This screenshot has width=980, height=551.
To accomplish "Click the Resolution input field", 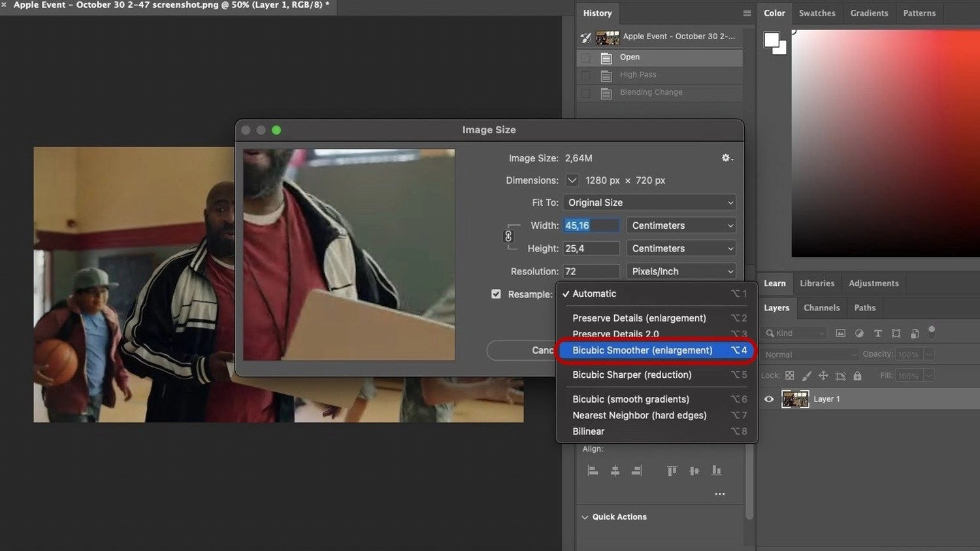I will click(591, 271).
